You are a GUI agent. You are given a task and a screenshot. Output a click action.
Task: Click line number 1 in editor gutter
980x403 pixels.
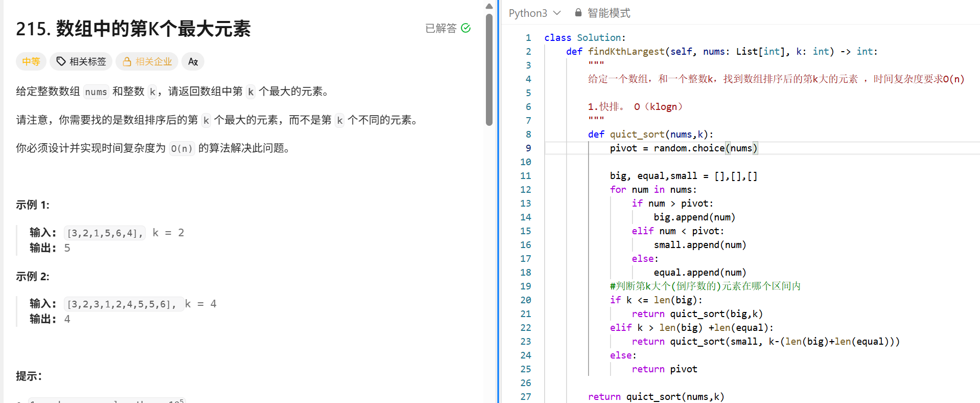[x=528, y=38]
